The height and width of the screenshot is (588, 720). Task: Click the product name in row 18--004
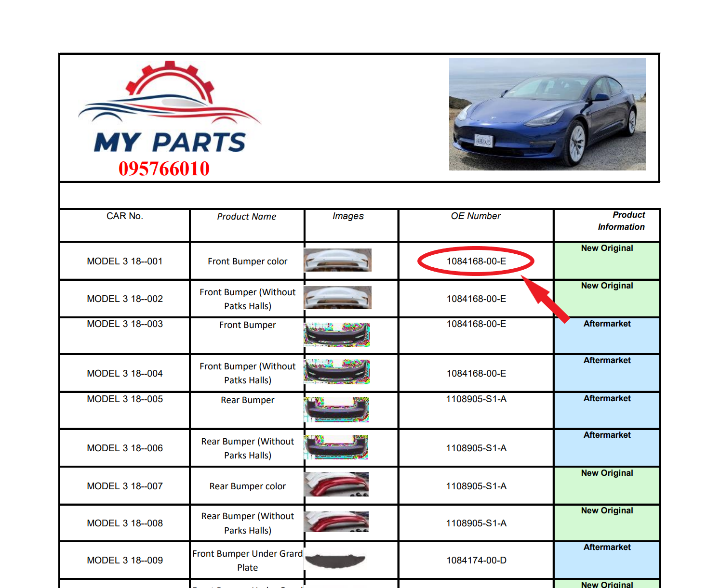pyautogui.click(x=248, y=373)
